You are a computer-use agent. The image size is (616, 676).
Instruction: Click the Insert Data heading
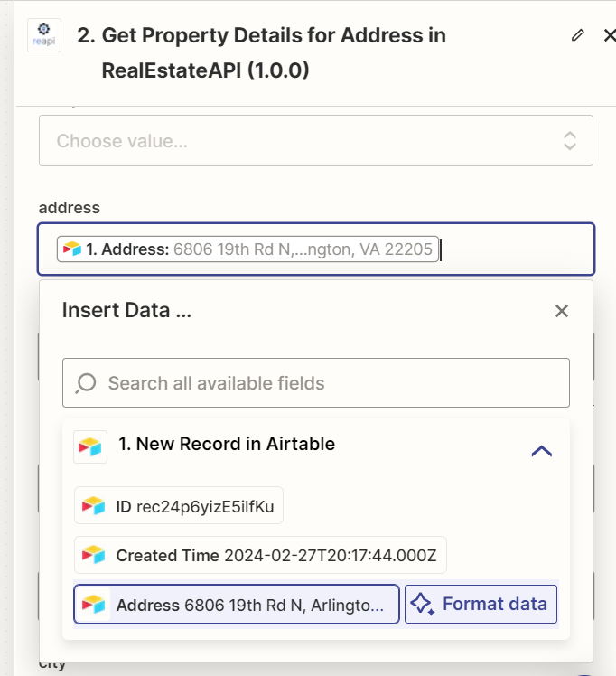coord(126,310)
